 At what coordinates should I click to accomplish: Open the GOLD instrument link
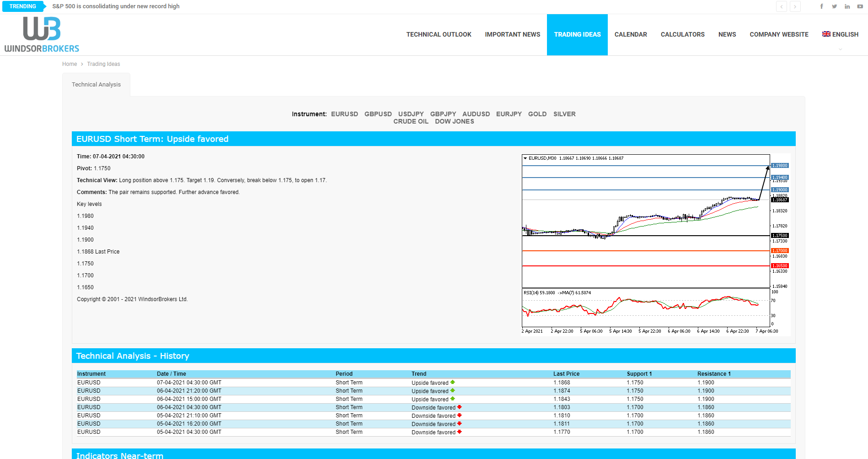click(x=537, y=114)
